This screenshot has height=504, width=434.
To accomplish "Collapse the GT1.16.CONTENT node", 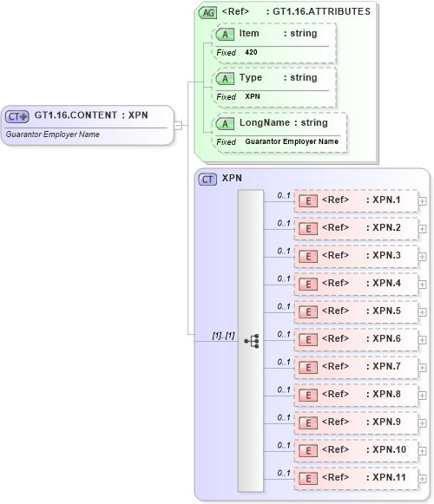I will click(x=178, y=126).
